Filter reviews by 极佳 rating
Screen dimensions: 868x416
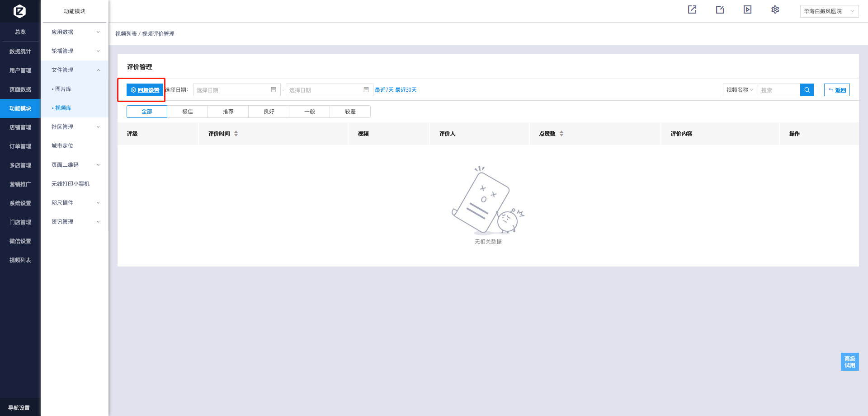[x=188, y=112]
